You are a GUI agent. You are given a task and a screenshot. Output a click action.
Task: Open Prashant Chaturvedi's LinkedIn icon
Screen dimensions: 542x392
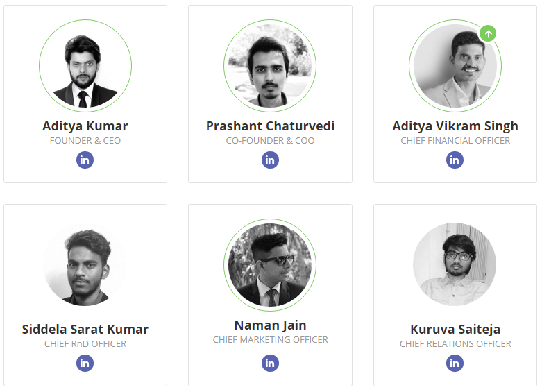[271, 160]
